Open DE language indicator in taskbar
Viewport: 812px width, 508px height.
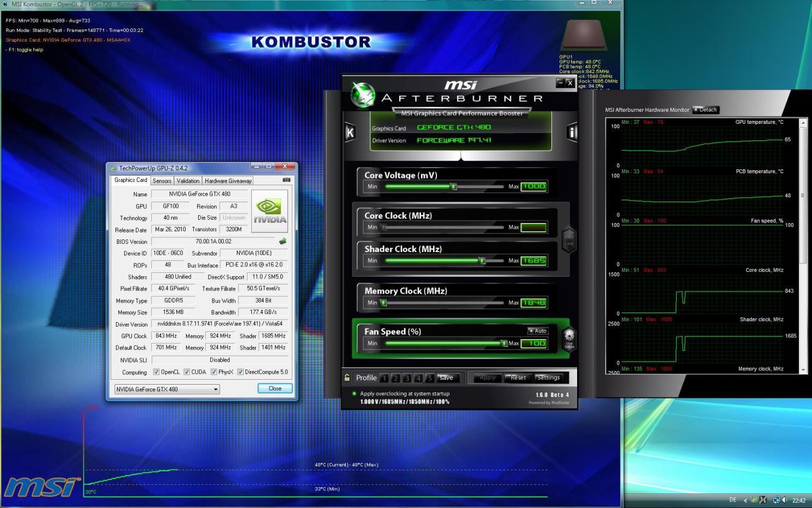733,500
